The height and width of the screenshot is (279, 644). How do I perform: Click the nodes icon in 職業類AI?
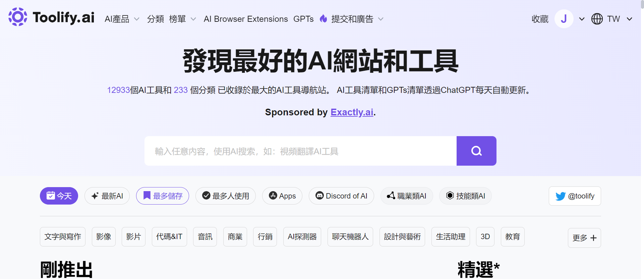(391, 196)
